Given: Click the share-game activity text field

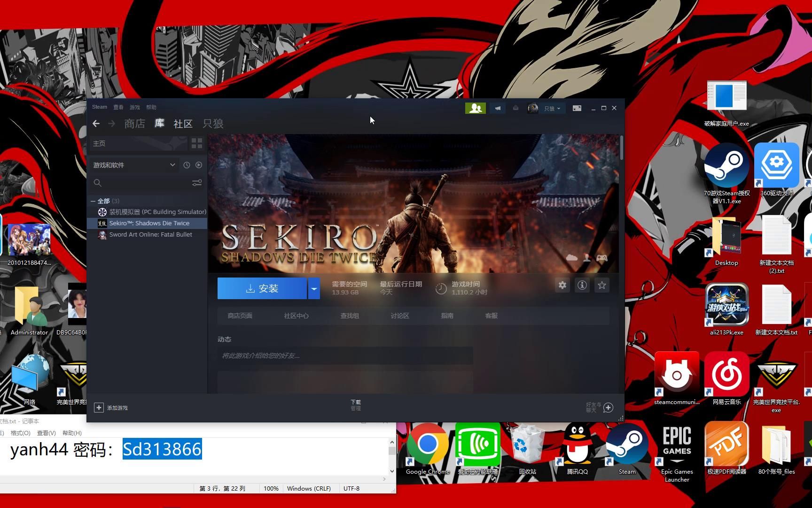Looking at the screenshot, I should (x=345, y=356).
